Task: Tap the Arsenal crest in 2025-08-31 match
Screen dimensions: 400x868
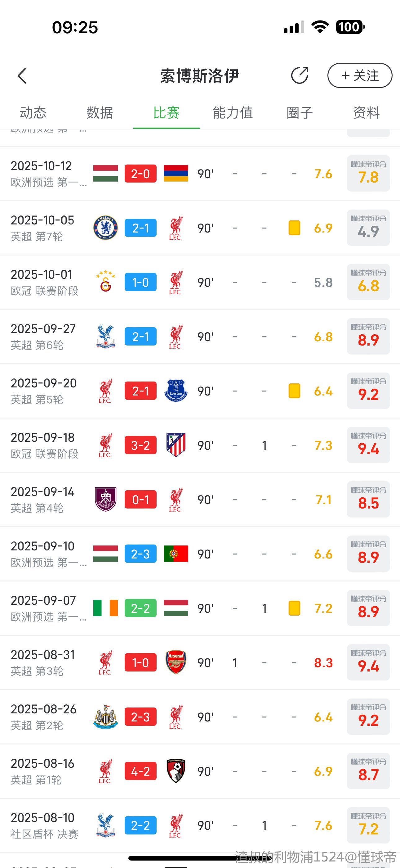Action: coord(176,662)
